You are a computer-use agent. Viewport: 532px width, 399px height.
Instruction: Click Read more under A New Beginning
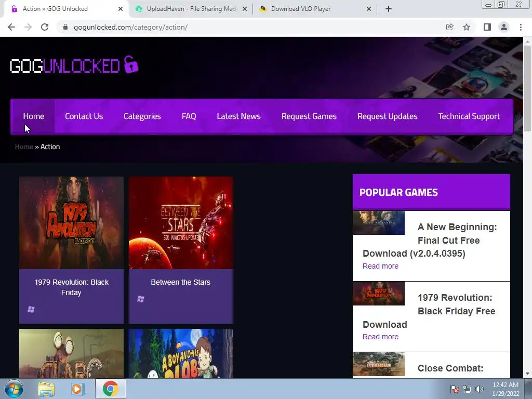380,266
